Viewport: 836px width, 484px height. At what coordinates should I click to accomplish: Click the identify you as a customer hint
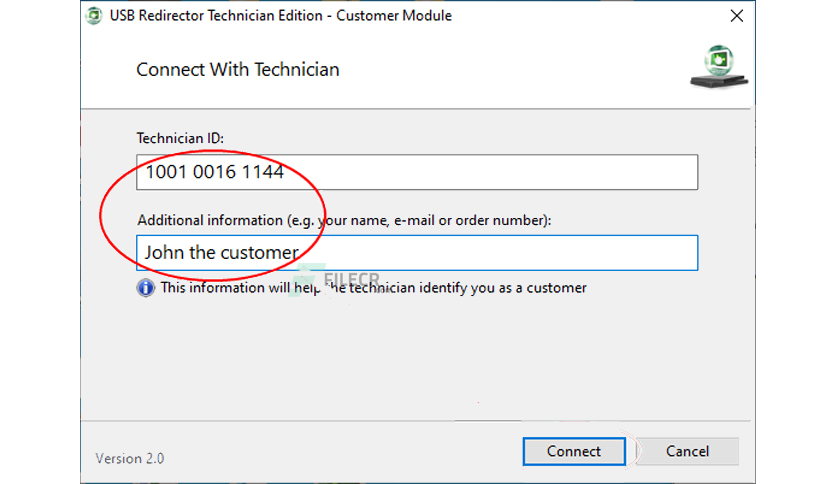374,288
